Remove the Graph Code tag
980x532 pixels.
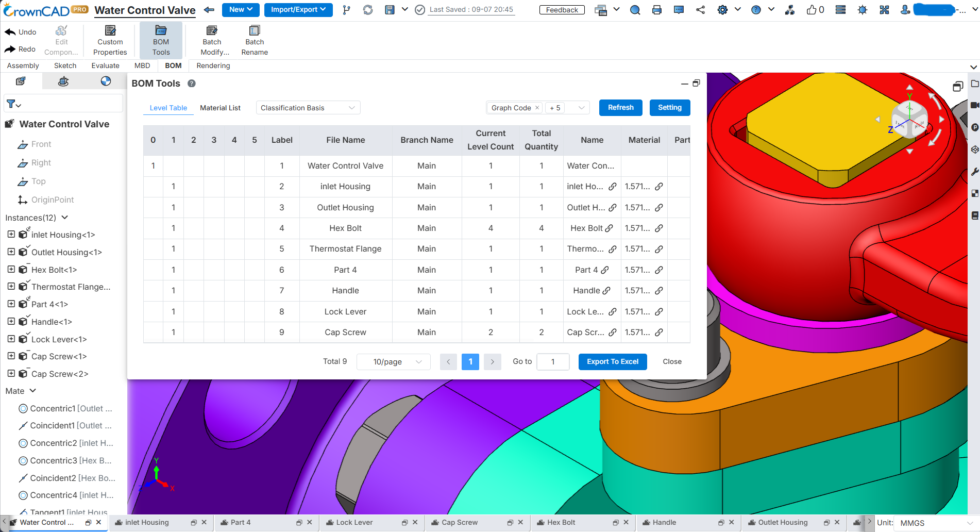[537, 108]
